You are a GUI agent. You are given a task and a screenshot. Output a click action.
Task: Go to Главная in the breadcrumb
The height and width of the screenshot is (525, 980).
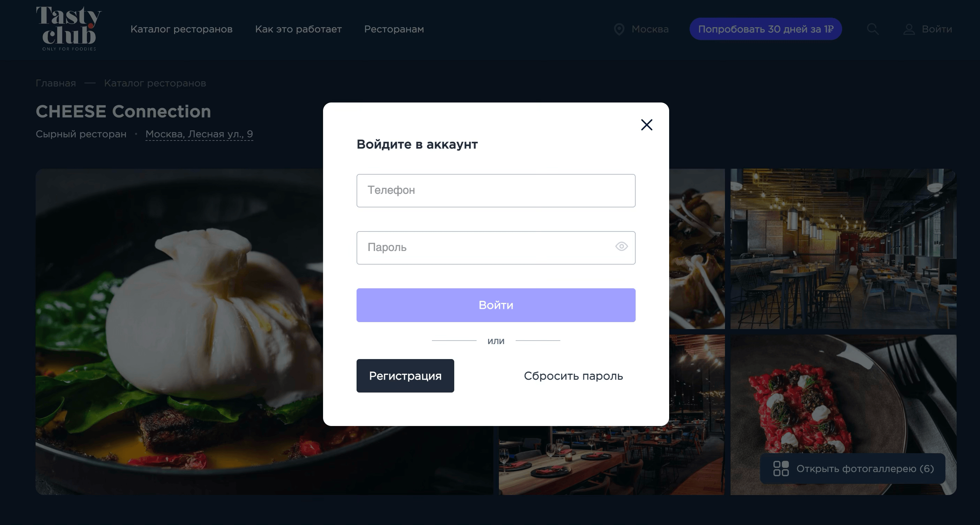56,83
